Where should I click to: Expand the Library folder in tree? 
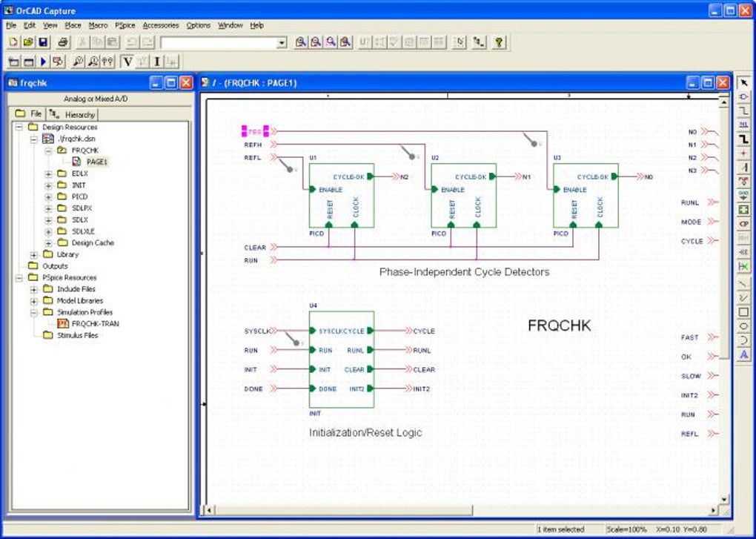(34, 254)
